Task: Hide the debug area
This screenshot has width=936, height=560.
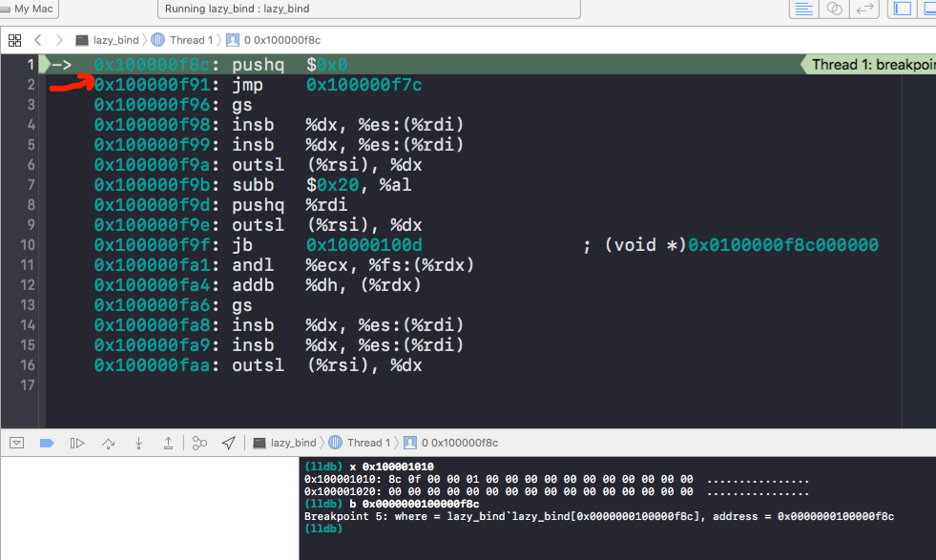Action: tap(17, 443)
